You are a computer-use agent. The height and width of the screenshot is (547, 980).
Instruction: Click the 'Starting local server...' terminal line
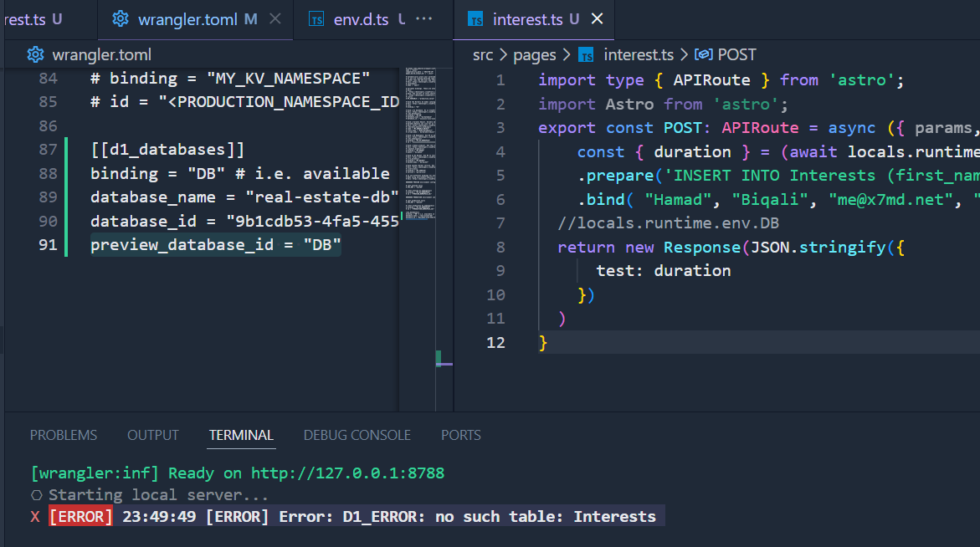click(159, 495)
